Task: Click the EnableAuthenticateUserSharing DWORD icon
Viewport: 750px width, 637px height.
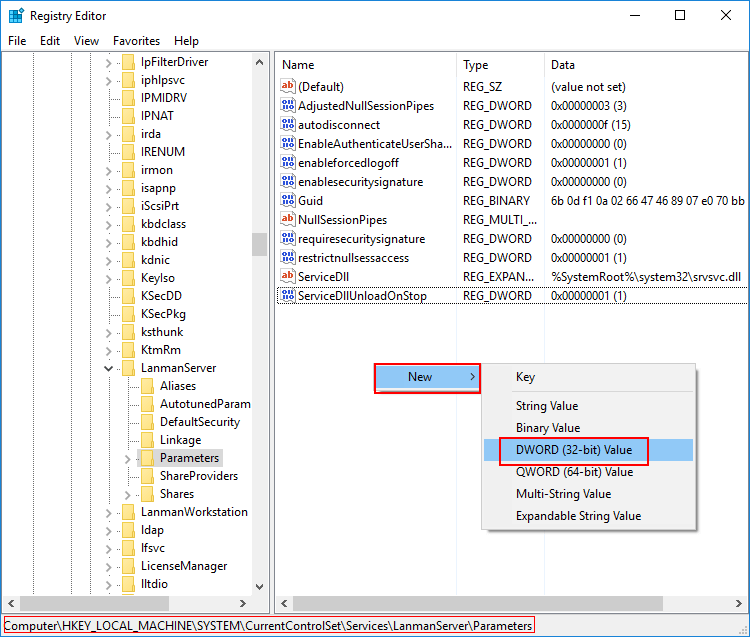Action: (x=288, y=143)
